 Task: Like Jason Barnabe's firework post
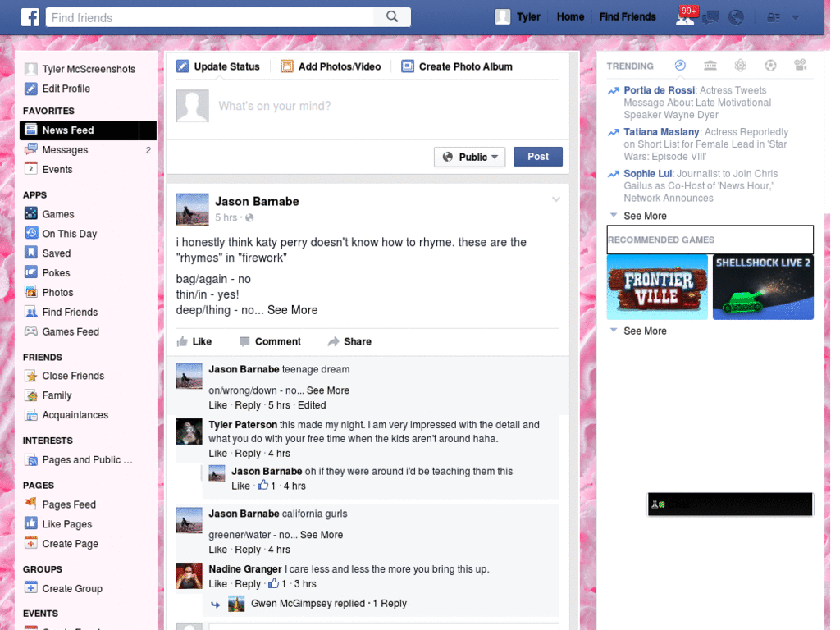[x=194, y=341]
